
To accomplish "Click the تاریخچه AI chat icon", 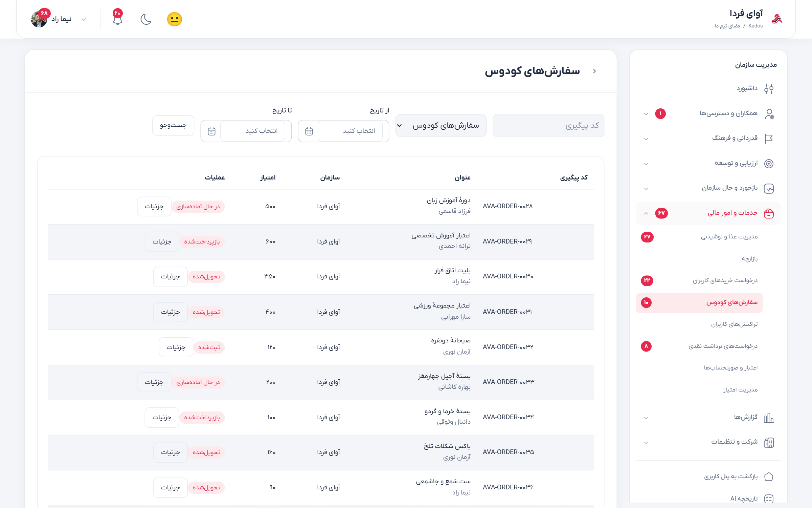I will pyautogui.click(x=769, y=499).
